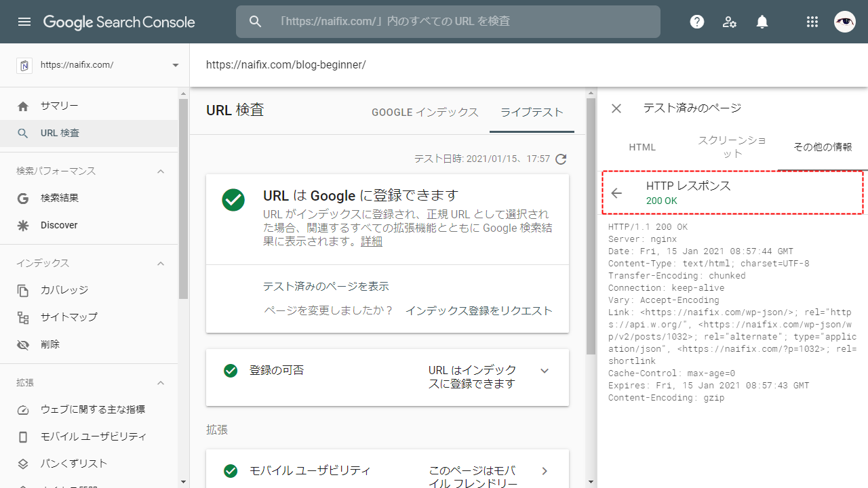Click the 'Content-Encoding: gzip' line
868x488 pixels.
click(x=667, y=398)
